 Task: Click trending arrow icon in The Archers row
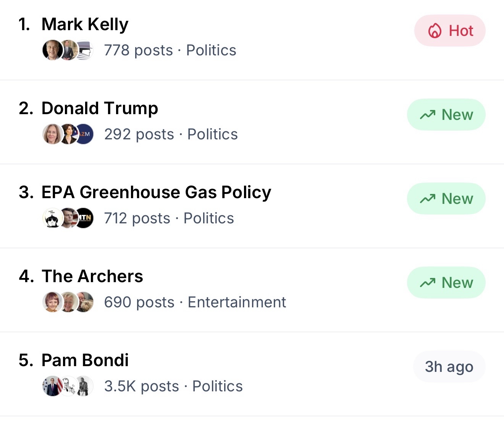point(428,283)
